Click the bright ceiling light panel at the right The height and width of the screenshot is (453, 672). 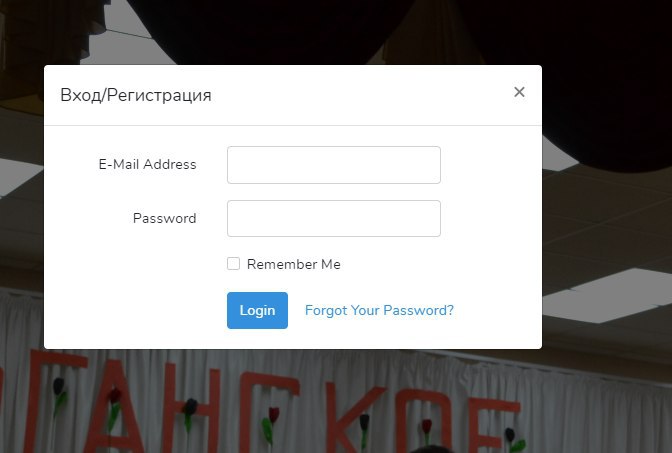[609, 296]
